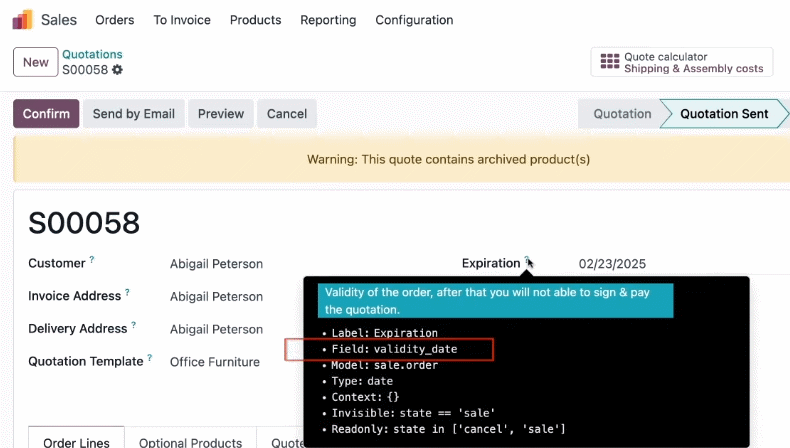
Task: Click the Expiration field help question mark
Action: click(x=526, y=259)
